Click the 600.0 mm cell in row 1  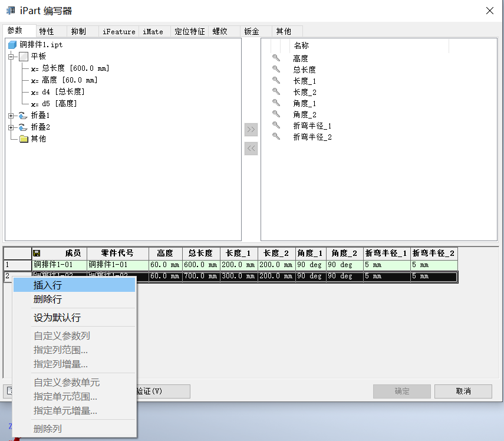[x=201, y=265]
